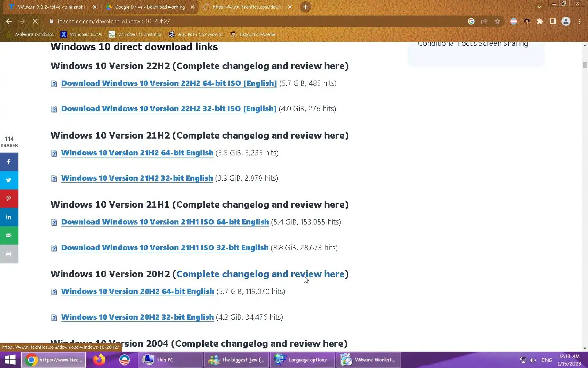This screenshot has height=368, width=588.
Task: Open a new browser tab
Action: click(x=305, y=7)
